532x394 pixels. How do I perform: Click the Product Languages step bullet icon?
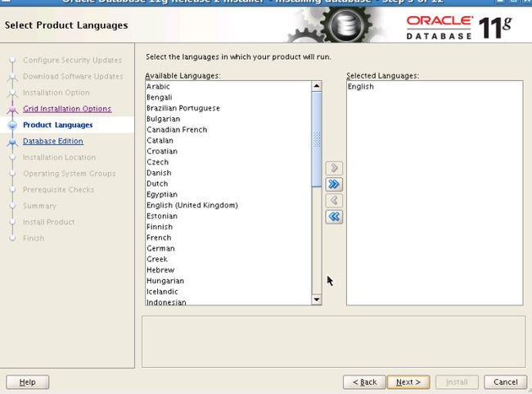pyautogui.click(x=12, y=125)
